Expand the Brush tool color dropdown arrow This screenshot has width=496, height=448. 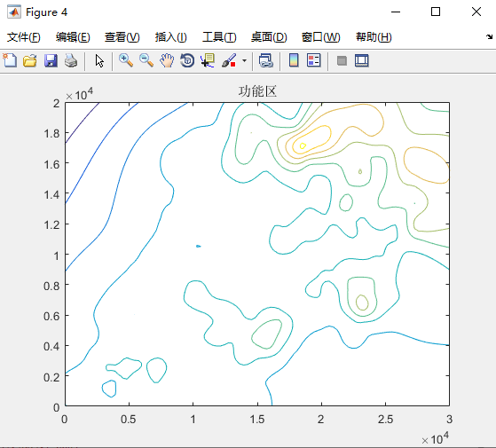click(244, 60)
